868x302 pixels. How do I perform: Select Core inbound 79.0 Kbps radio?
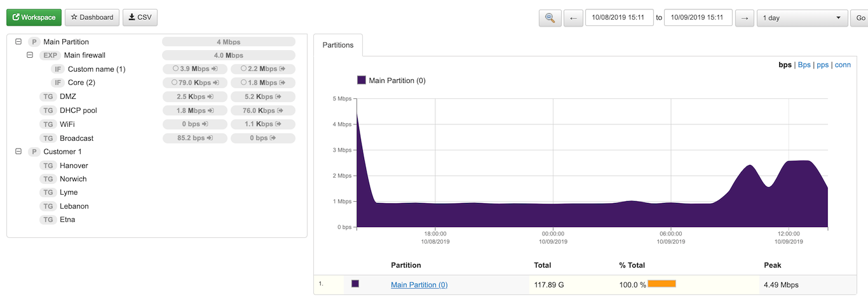pos(175,82)
